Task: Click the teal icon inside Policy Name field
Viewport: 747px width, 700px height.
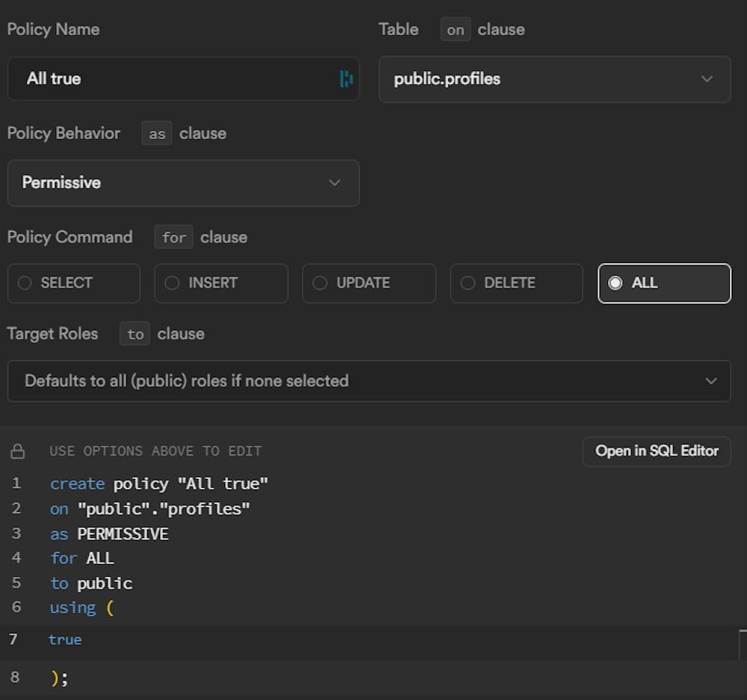Action: 346,78
